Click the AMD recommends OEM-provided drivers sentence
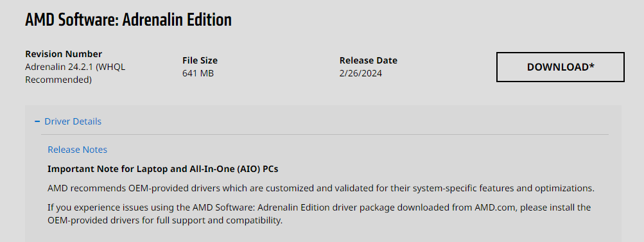Viewport: 644px width, 242px height. (x=321, y=189)
